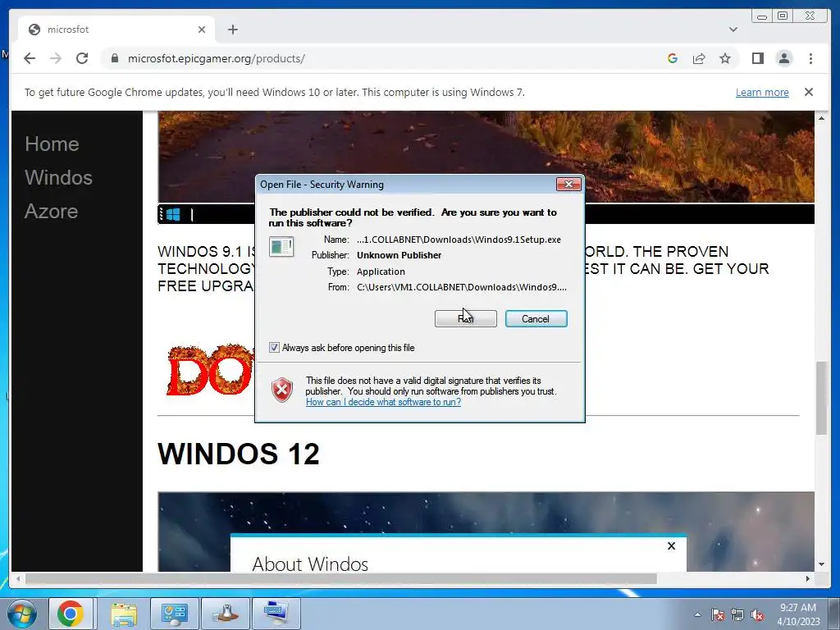Click the Run button in security warning
840x630 pixels.
point(466,319)
